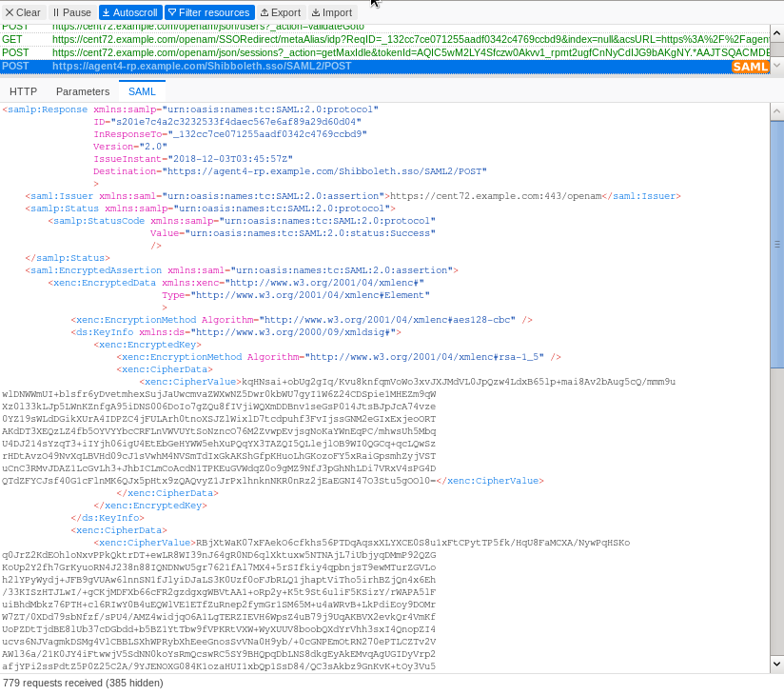Click the up arrow of the request list scrollbar
784x695 pixels.
775,32
